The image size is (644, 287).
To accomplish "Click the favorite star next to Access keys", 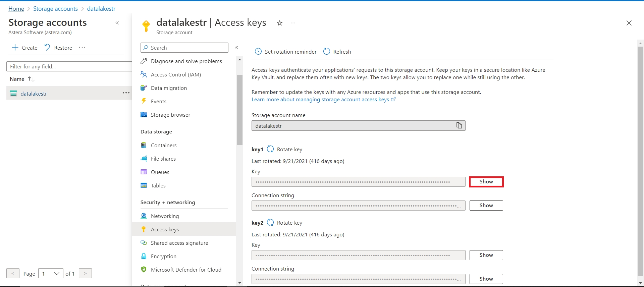I will (x=279, y=23).
